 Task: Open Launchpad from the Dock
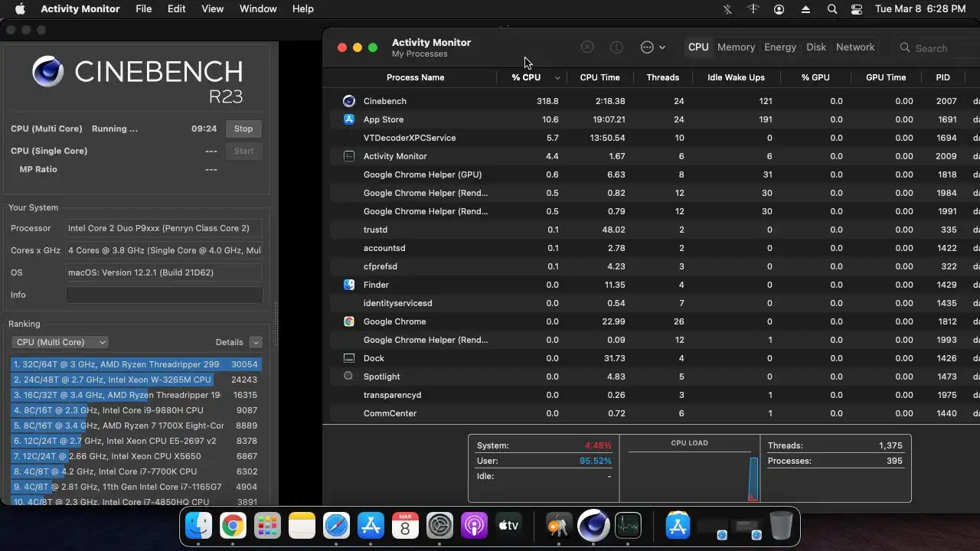(267, 526)
